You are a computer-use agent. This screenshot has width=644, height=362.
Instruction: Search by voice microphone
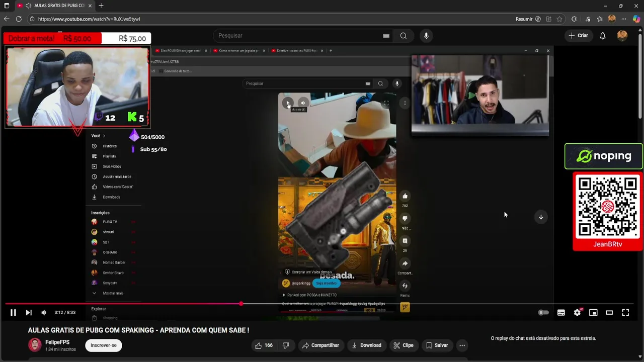(426, 36)
